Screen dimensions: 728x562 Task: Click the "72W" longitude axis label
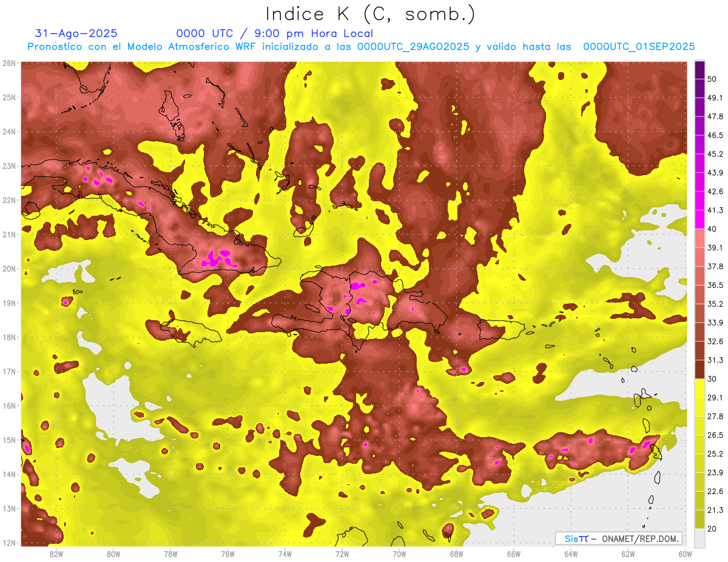coord(342,554)
